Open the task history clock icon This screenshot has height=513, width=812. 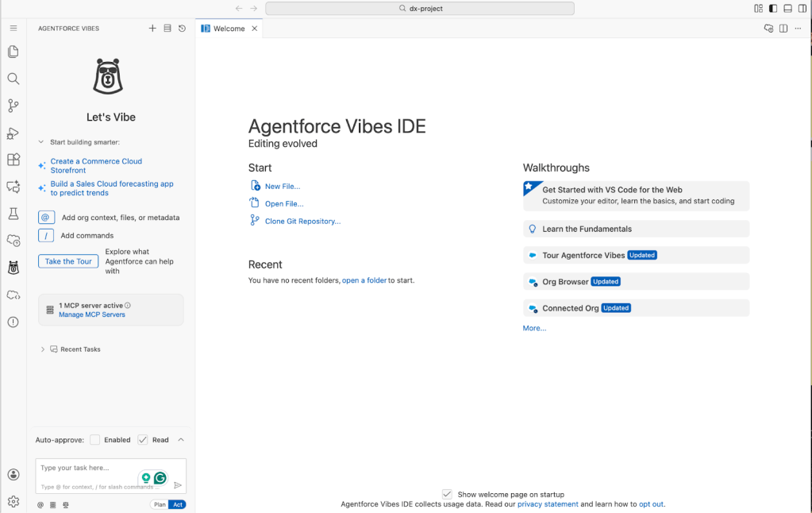pyautogui.click(x=182, y=29)
